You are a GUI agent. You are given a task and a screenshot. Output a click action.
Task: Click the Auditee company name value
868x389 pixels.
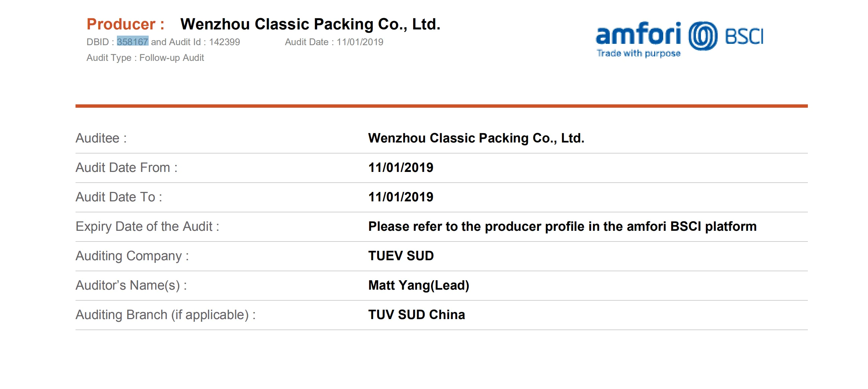[476, 138]
